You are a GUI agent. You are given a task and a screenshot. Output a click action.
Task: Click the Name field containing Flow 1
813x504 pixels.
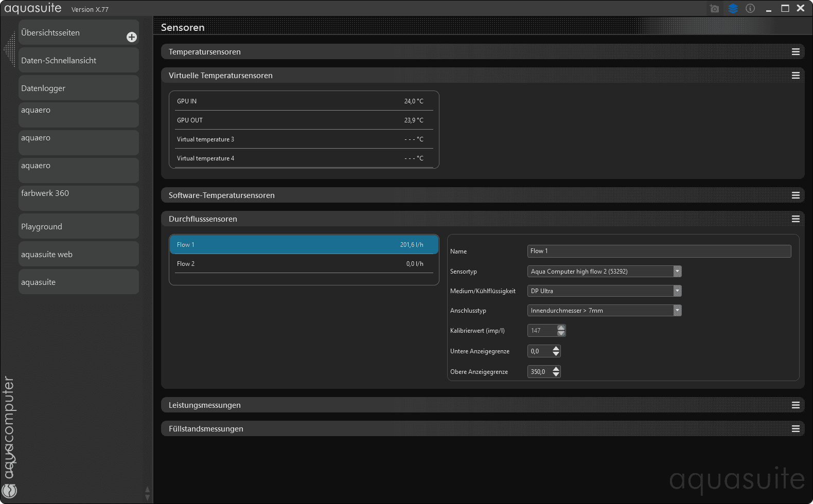point(659,251)
